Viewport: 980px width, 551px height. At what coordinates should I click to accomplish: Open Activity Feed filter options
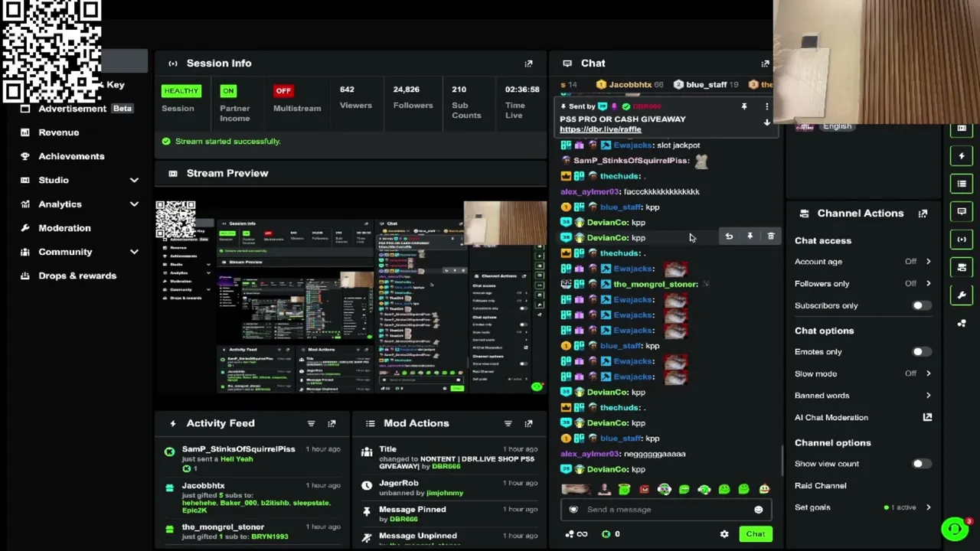(x=311, y=423)
